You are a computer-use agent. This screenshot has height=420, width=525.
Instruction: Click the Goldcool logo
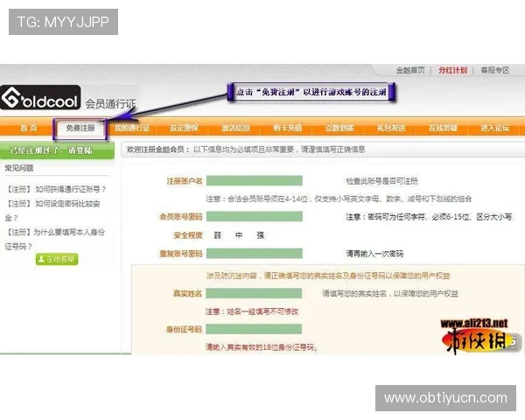[x=40, y=98]
